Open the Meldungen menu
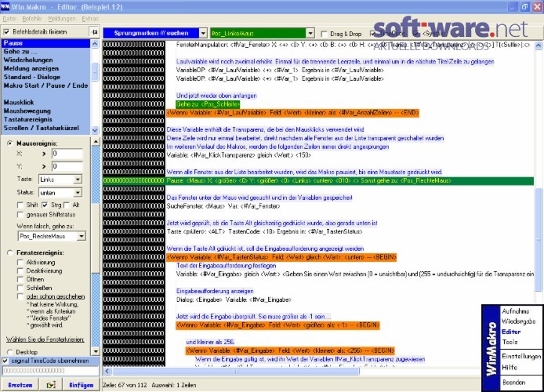The width and height of the screenshot is (544, 392). coord(61,19)
